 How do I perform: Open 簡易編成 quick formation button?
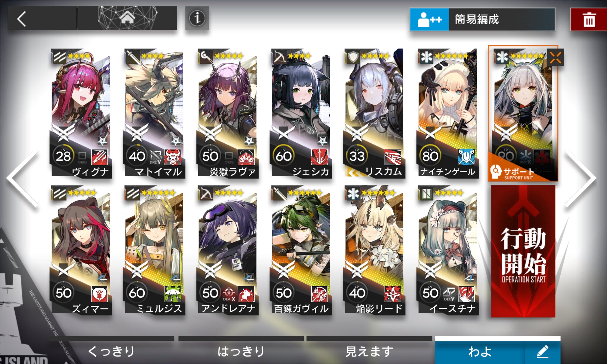[x=483, y=19]
